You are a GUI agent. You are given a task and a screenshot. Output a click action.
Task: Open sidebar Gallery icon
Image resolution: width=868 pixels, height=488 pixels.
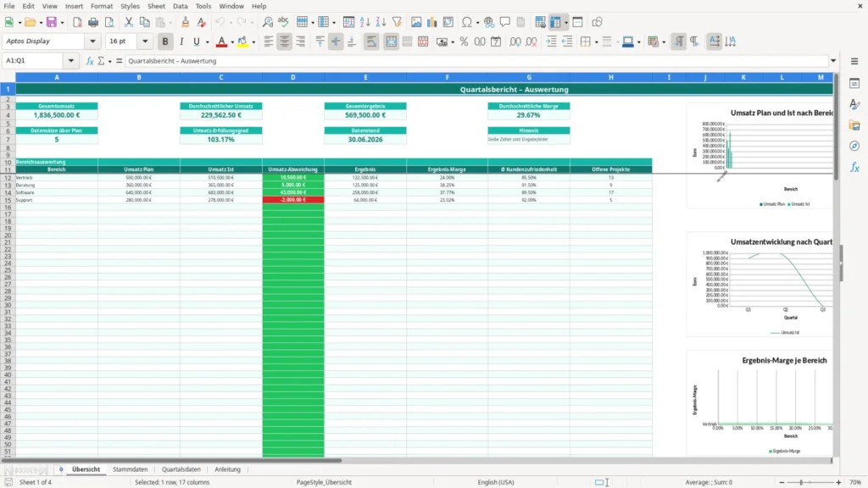[x=854, y=125]
